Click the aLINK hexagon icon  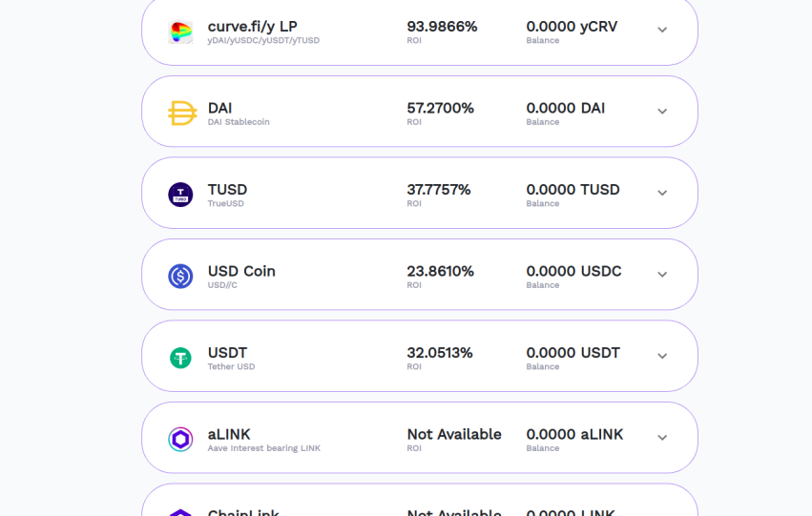180,439
